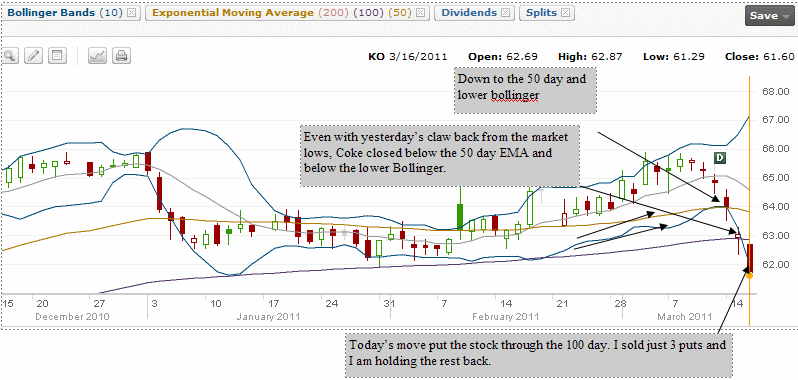This screenshot has width=798, height=380.
Task: Click the line chart style icon
Action: 97,55
